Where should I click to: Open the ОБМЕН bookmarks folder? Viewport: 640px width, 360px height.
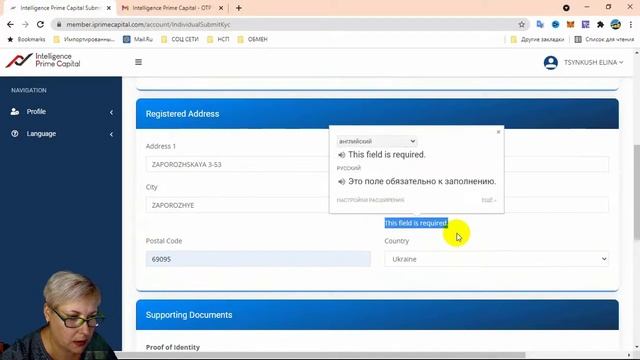(x=253, y=39)
